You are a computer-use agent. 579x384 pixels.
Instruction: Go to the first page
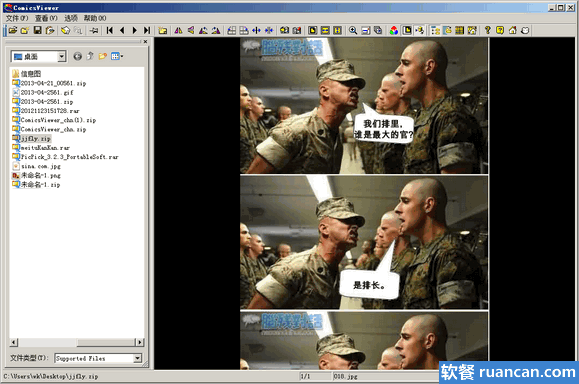(x=110, y=30)
